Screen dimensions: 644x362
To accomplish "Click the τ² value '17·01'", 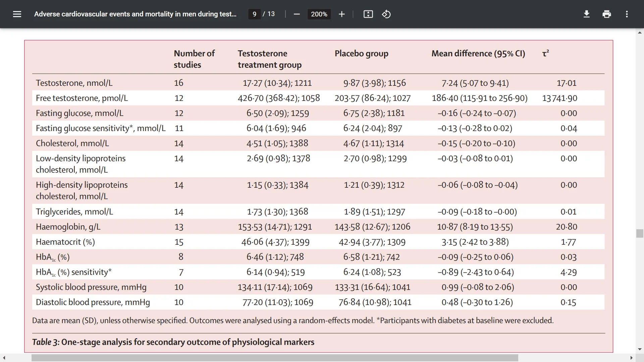I will (x=567, y=83).
